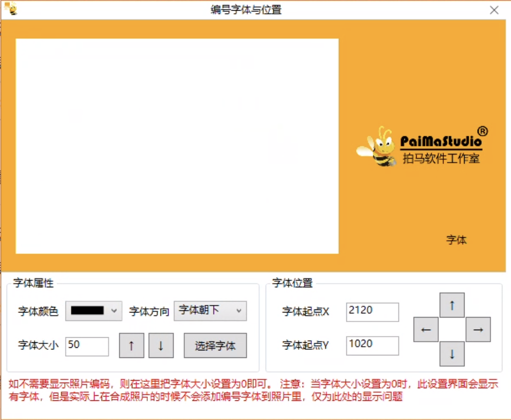Image resolution: width=511 pixels, height=420 pixels.
Task: Open the 字体方向 dropdown showing 字体朝下
Action: 210,310
